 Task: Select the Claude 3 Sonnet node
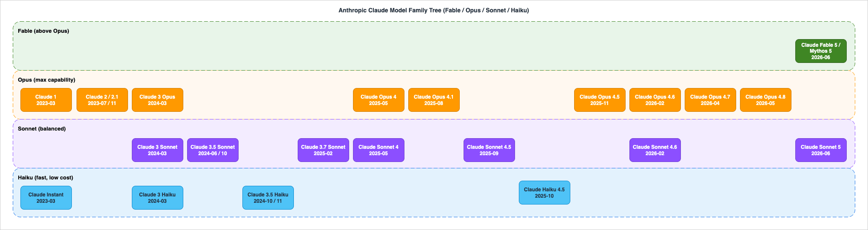pos(157,150)
